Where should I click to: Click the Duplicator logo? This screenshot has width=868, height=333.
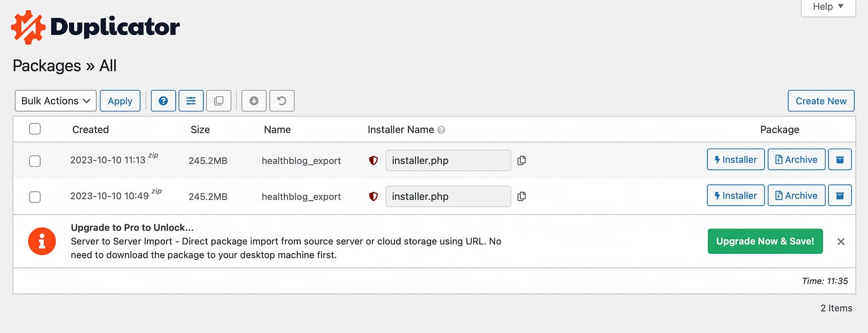[95, 25]
